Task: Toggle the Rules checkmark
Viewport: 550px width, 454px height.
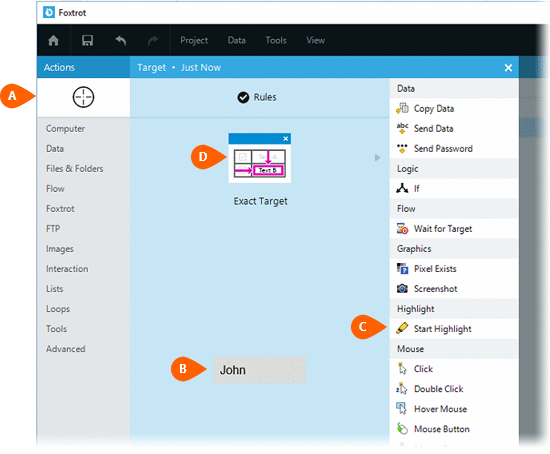Action: coord(243,97)
